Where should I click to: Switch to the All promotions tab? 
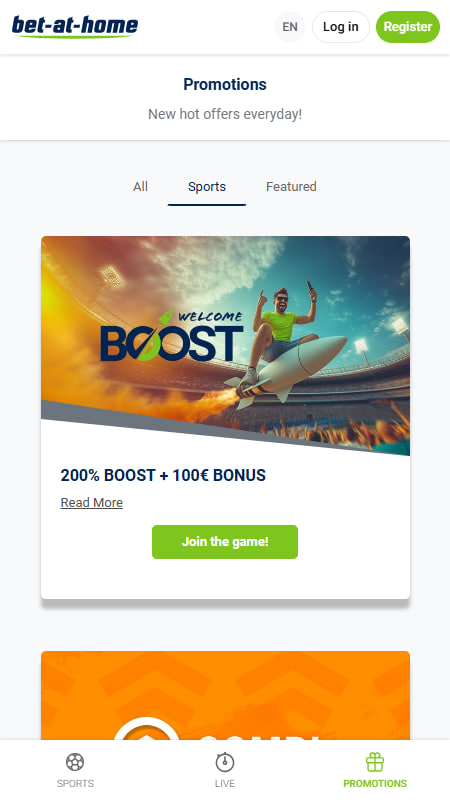tap(140, 187)
